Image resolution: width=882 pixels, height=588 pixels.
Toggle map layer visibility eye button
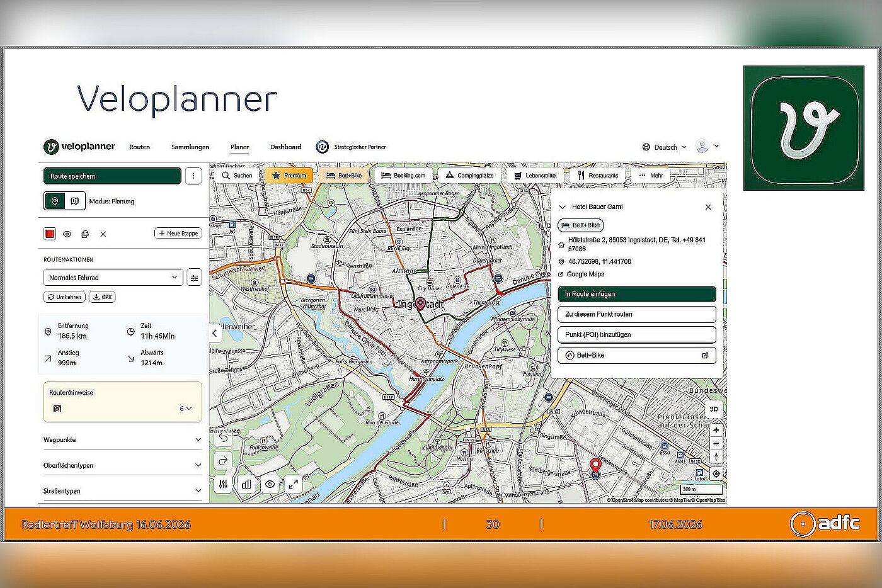[x=270, y=484]
